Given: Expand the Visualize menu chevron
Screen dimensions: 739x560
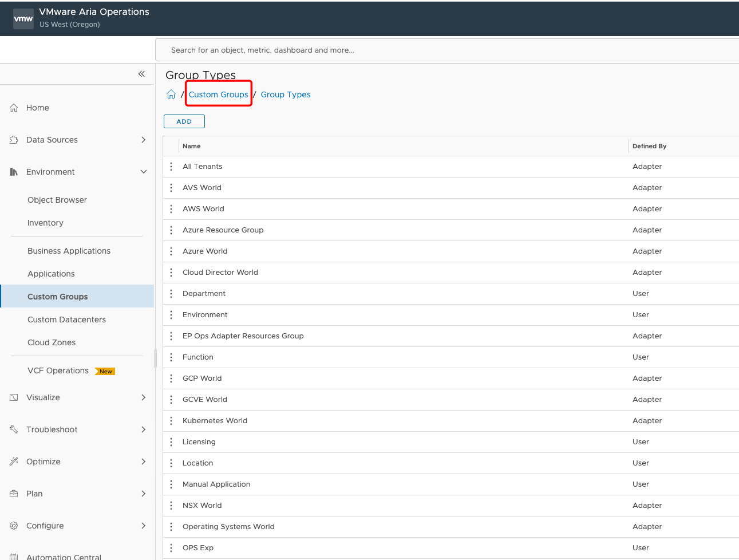Looking at the screenshot, I should pos(143,397).
